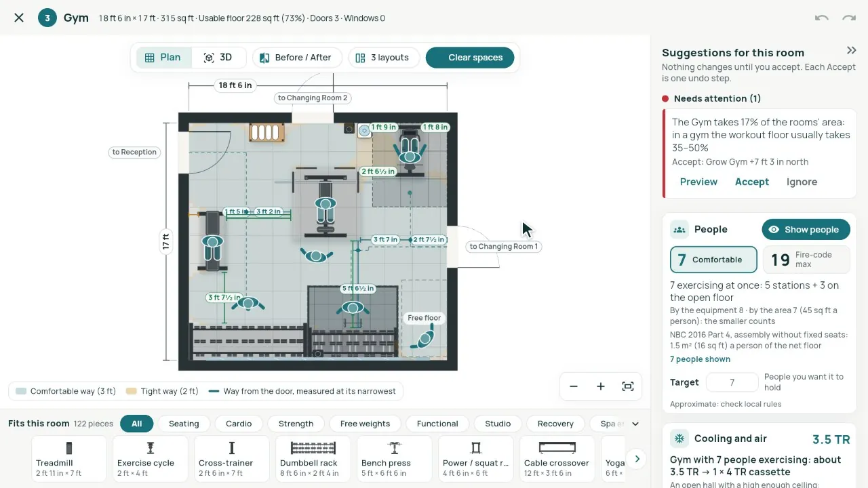The image size is (868, 488).
Task: Filter pieces by Strength
Action: point(296,424)
